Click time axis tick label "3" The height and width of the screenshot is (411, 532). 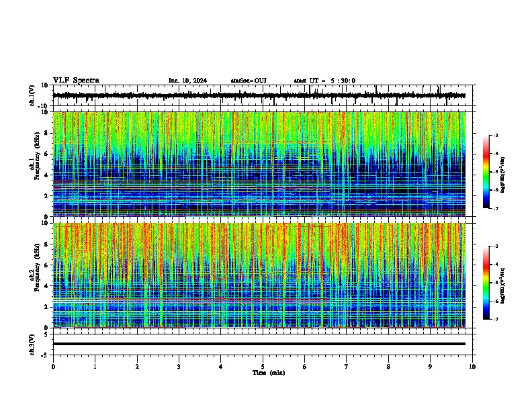pyautogui.click(x=179, y=367)
